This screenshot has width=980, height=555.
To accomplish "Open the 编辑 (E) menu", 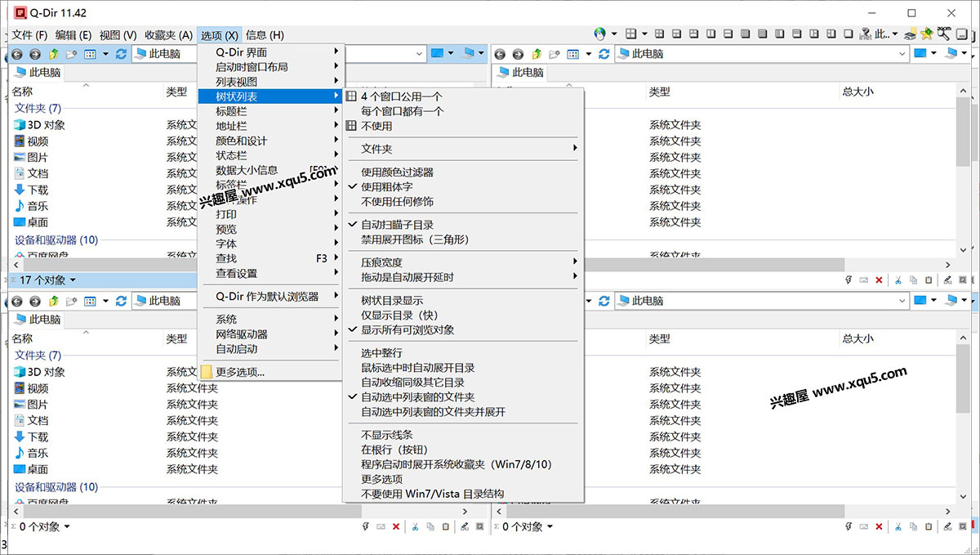I will point(73,35).
